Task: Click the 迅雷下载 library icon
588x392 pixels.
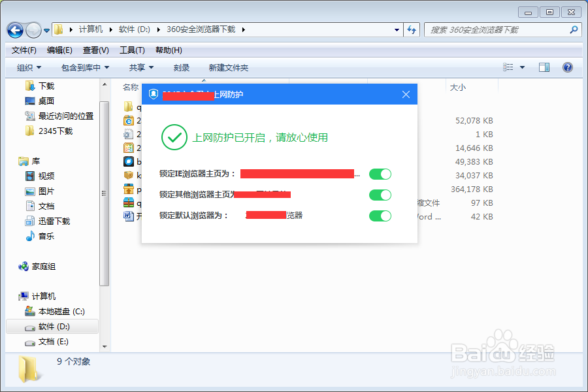Action: point(30,221)
